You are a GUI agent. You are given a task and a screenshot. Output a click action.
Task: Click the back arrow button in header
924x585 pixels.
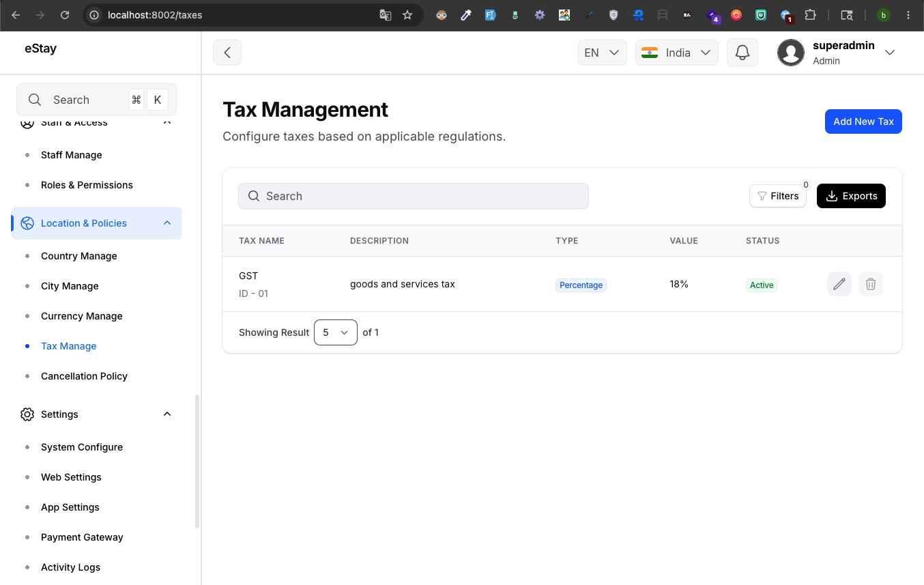pyautogui.click(x=227, y=53)
